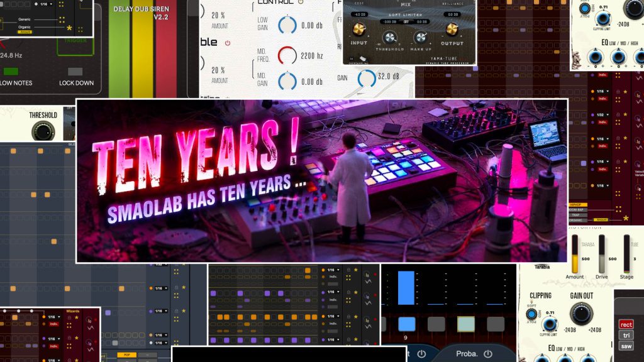Toggle the gray step right of blue step 9
The height and width of the screenshot is (362, 644).
[436, 324]
